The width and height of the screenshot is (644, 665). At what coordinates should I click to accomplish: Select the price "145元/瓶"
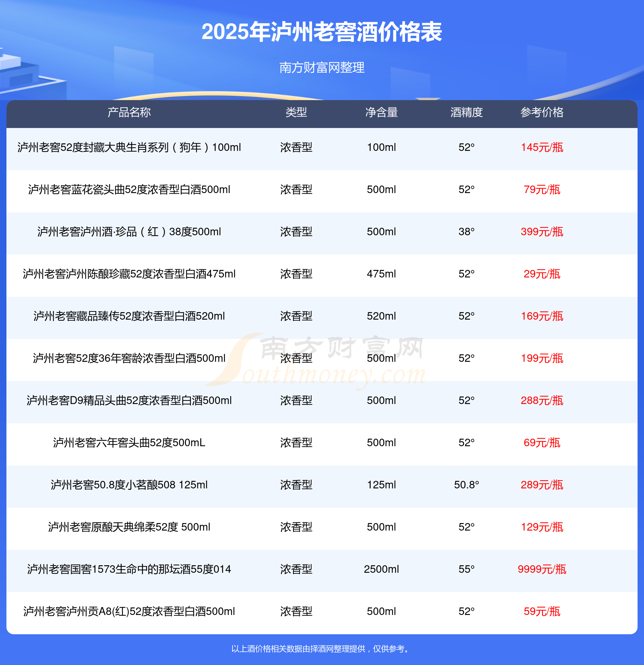542,147
